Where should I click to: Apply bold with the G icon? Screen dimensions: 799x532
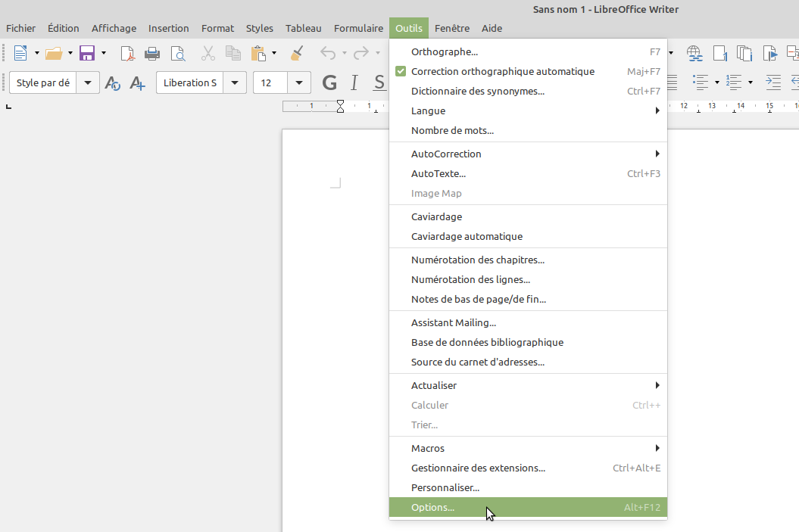(x=329, y=82)
